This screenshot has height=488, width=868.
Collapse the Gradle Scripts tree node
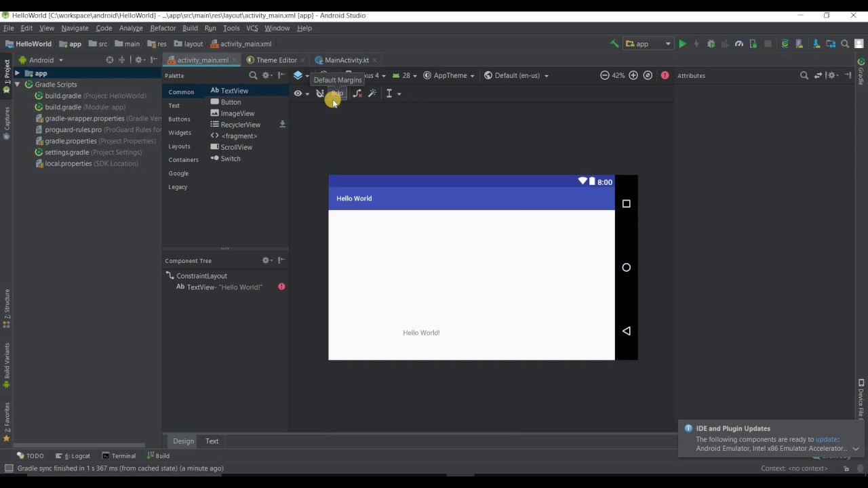click(x=17, y=85)
